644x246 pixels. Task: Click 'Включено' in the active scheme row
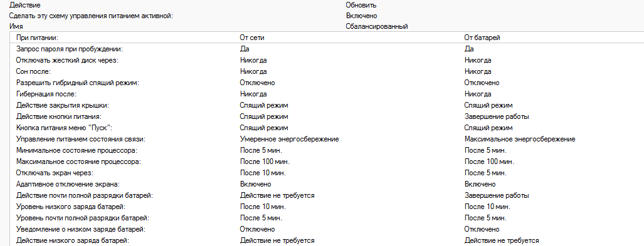coord(361,16)
